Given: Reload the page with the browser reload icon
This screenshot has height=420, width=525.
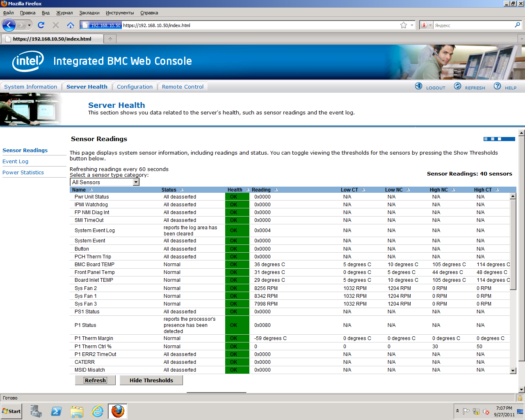Looking at the screenshot, I should point(41,25).
